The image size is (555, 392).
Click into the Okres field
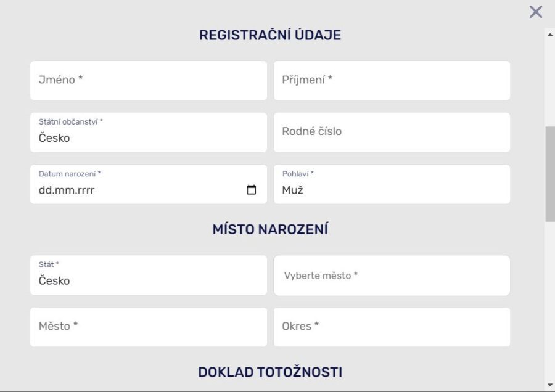(x=392, y=327)
